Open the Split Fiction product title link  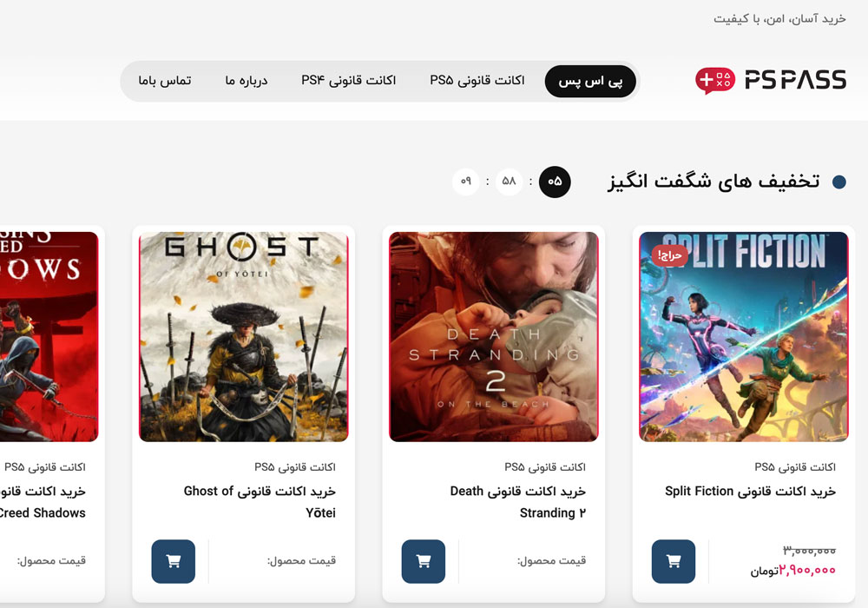click(x=750, y=491)
